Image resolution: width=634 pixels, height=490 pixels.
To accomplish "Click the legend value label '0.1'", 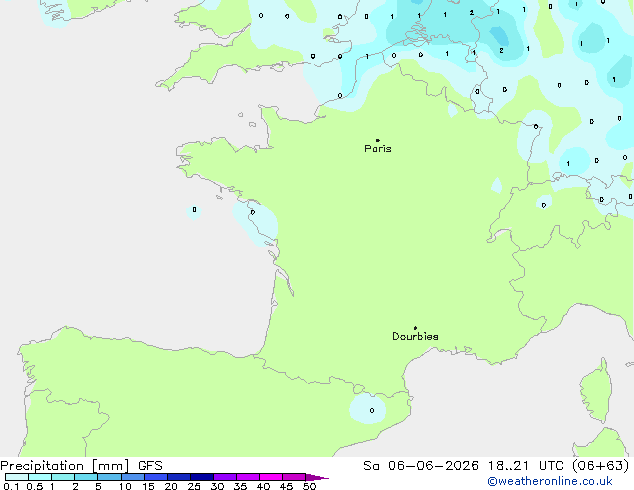I will coord(11,486).
